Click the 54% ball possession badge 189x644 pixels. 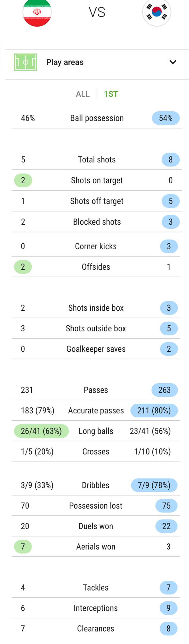[x=166, y=118]
